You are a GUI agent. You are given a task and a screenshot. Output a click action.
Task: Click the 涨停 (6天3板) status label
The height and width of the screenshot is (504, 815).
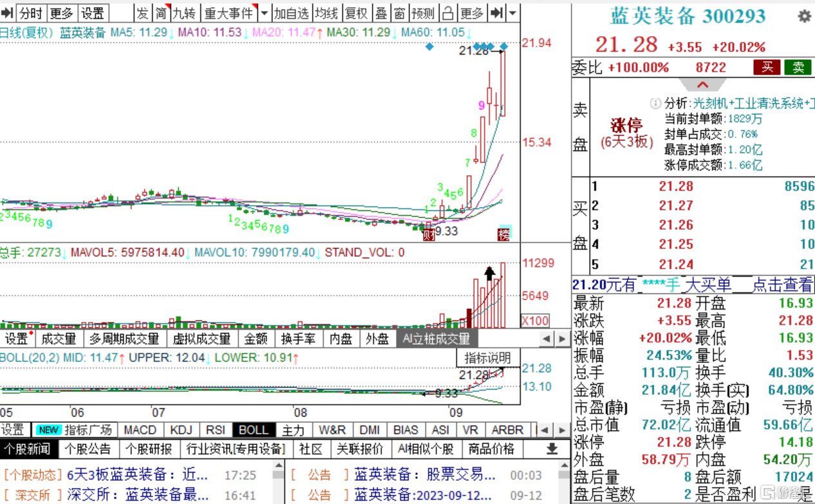[627, 133]
